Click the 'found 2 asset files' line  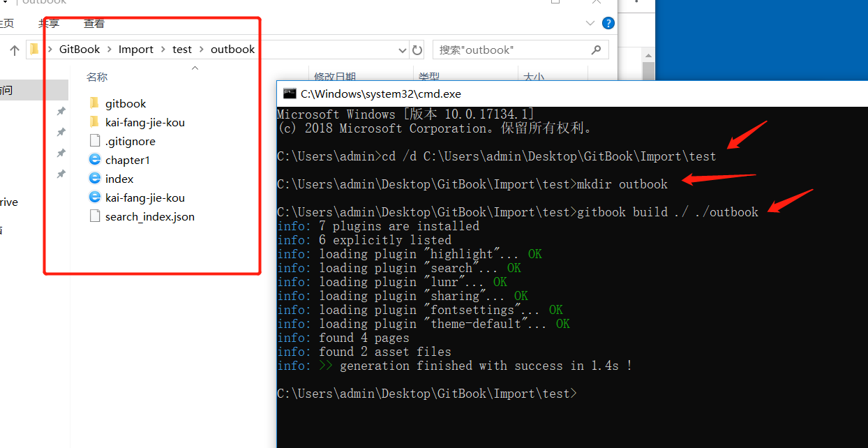(x=364, y=352)
